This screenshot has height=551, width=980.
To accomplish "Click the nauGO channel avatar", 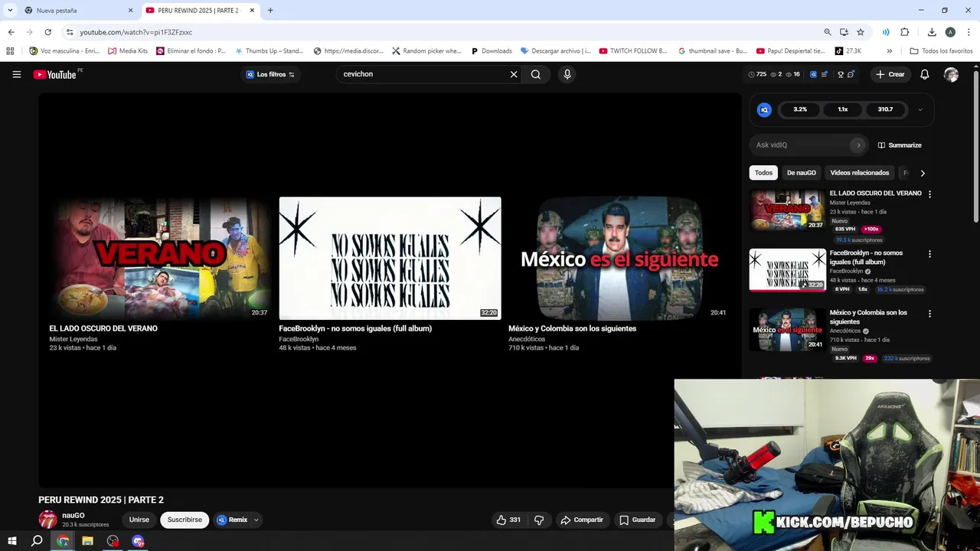I will point(47,520).
